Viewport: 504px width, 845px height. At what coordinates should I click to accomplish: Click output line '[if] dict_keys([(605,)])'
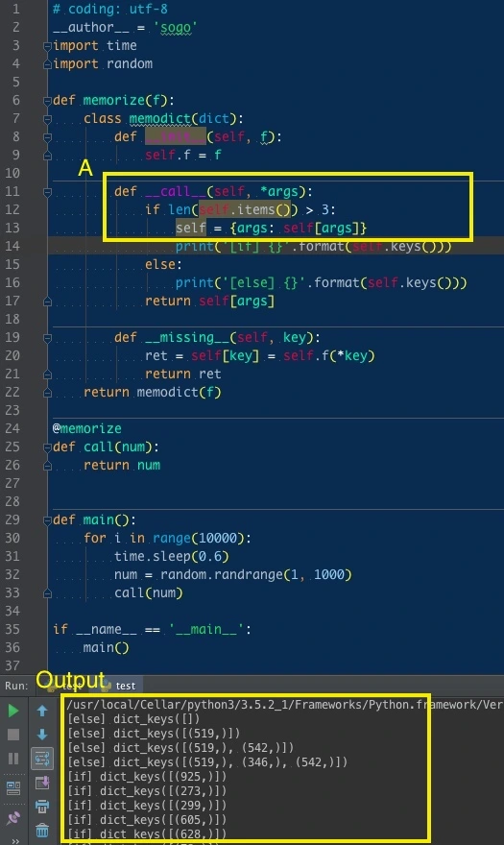click(147, 820)
